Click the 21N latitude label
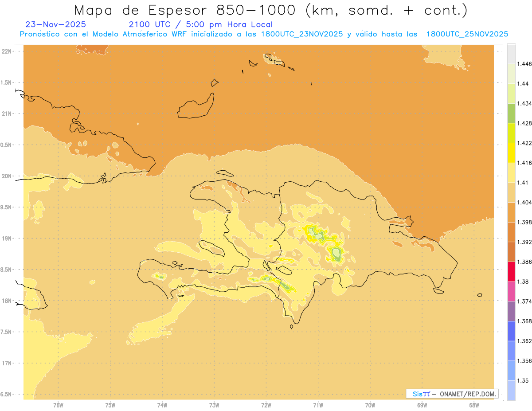 (x=7, y=114)
